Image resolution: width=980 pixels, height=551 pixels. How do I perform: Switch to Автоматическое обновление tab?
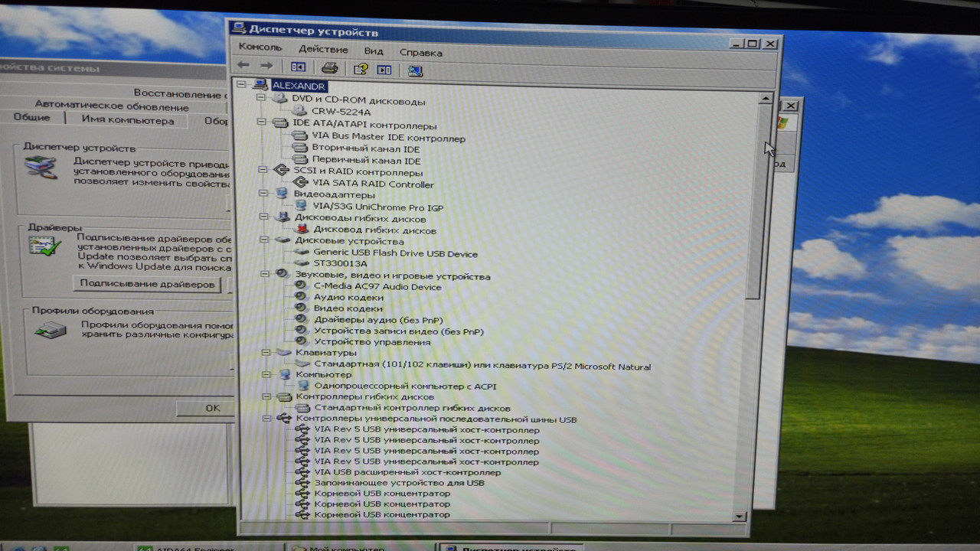click(x=112, y=106)
